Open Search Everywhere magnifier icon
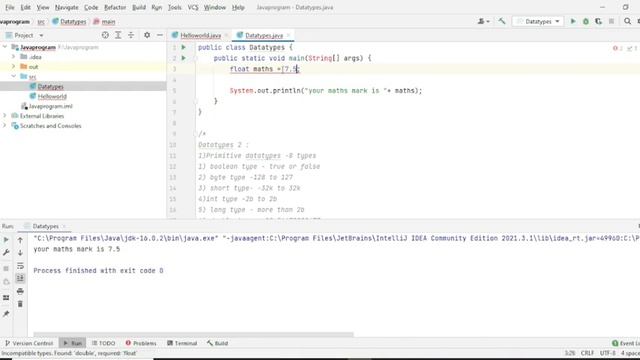This screenshot has width=640, height=360. (x=627, y=21)
